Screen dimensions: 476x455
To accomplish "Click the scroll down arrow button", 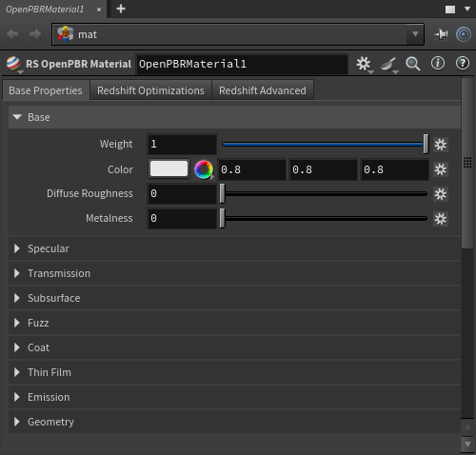I will click(467, 444).
